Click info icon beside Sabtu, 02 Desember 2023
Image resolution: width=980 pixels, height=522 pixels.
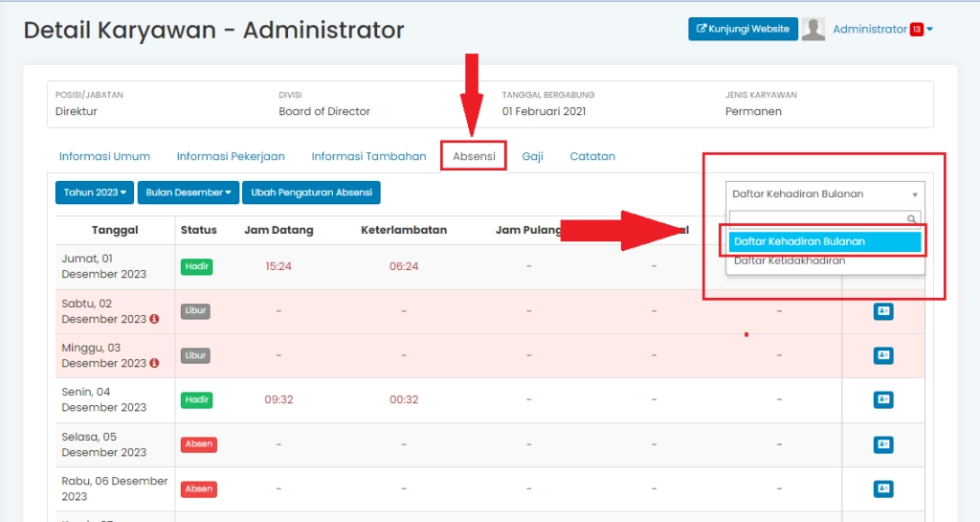pyautogui.click(x=154, y=319)
